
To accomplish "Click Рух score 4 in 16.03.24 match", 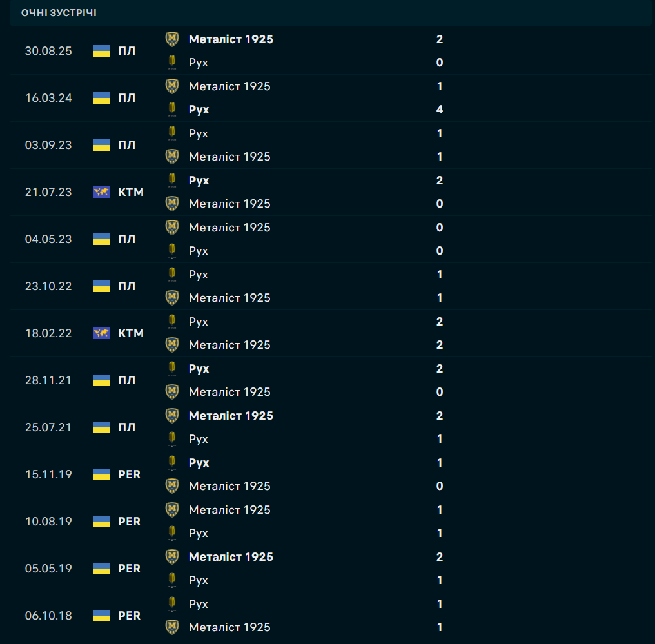I will [x=440, y=110].
